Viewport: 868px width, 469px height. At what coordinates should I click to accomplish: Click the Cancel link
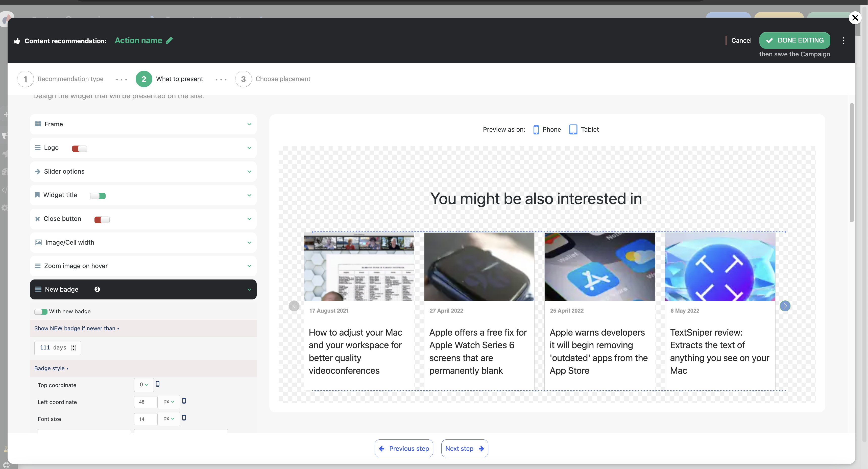click(741, 40)
